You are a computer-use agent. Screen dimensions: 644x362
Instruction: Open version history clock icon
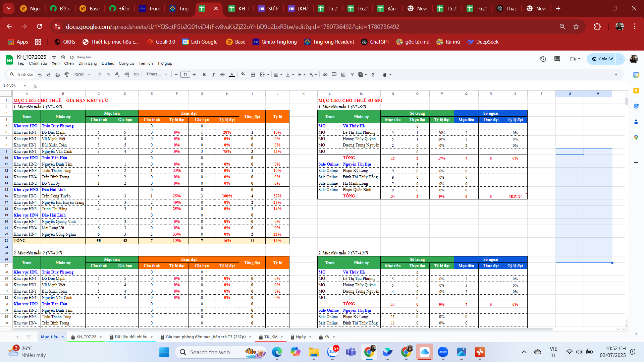543,59
